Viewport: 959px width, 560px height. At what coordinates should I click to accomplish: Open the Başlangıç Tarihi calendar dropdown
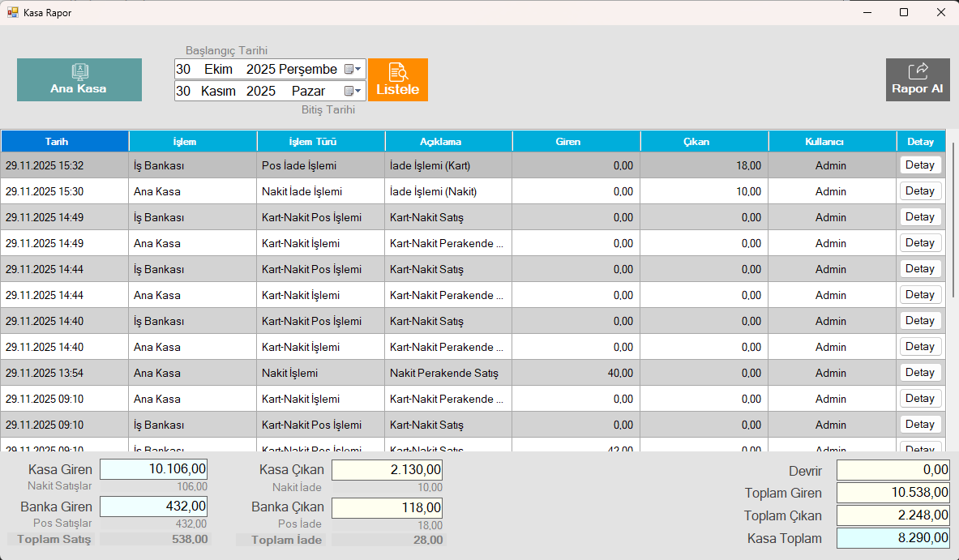[353, 70]
